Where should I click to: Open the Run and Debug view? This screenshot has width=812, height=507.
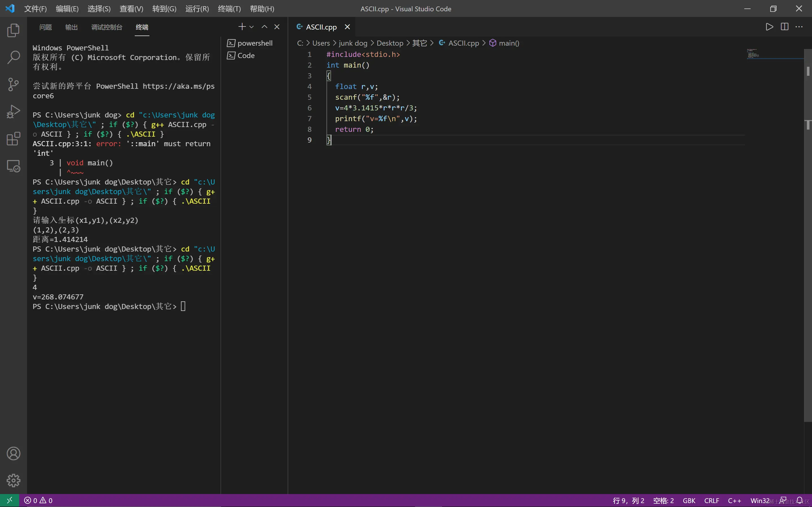[14, 112]
